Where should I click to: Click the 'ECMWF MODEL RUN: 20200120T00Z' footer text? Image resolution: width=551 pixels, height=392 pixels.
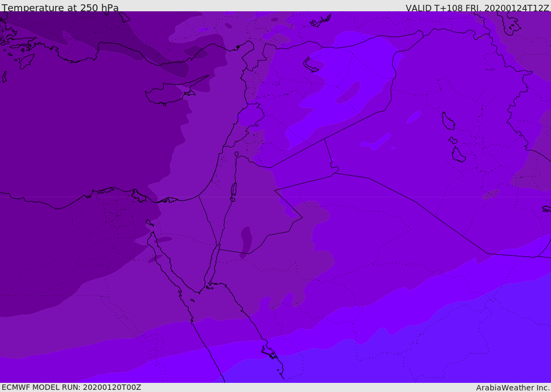(72, 387)
